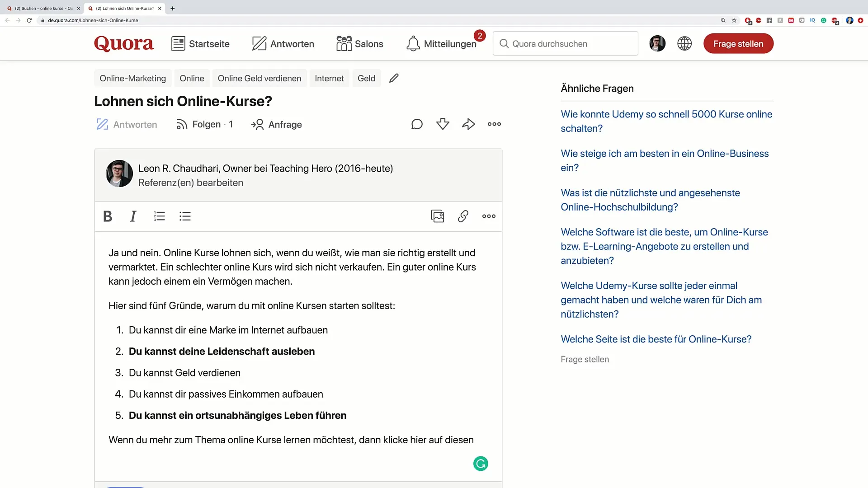Click list item 'Du kannst deine Leidenschaft ausleben'
The image size is (868, 488).
pos(222,352)
